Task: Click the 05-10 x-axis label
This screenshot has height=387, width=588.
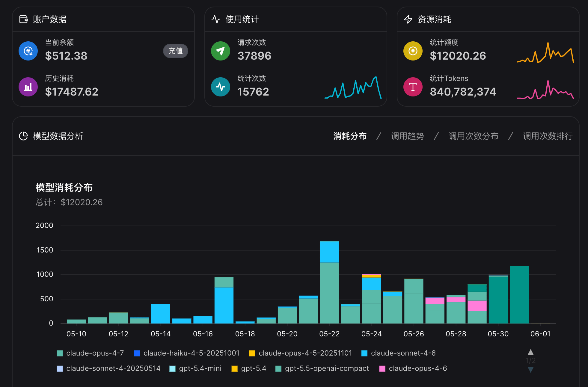Action: point(76,334)
